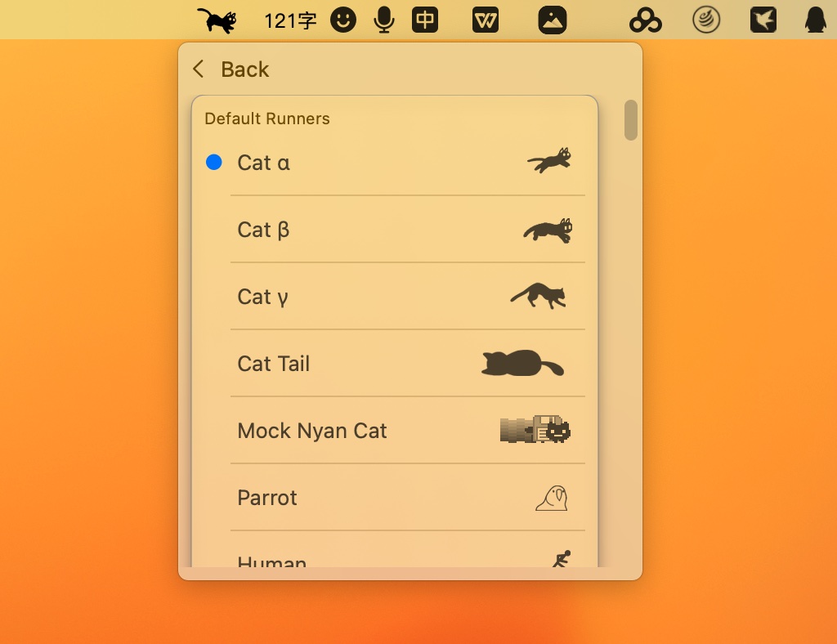The image size is (837, 644).
Task: Click the back chevron arrow
Action: coord(198,69)
